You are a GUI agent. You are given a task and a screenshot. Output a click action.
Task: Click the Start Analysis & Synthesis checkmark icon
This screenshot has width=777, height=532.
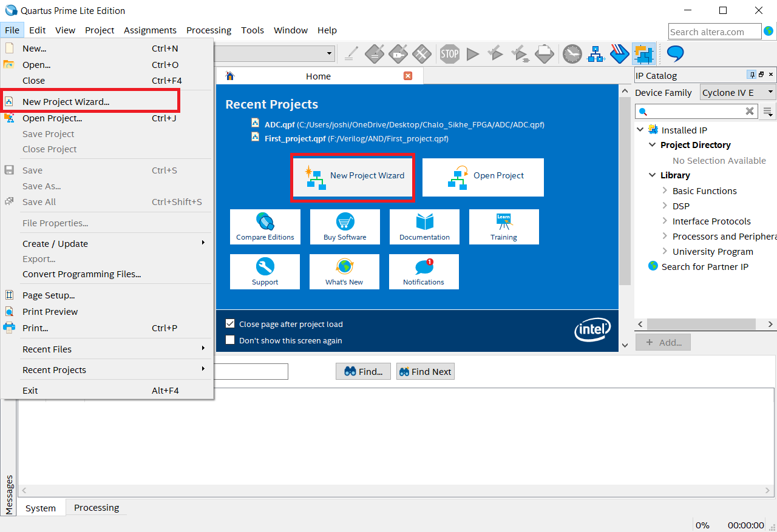point(495,54)
